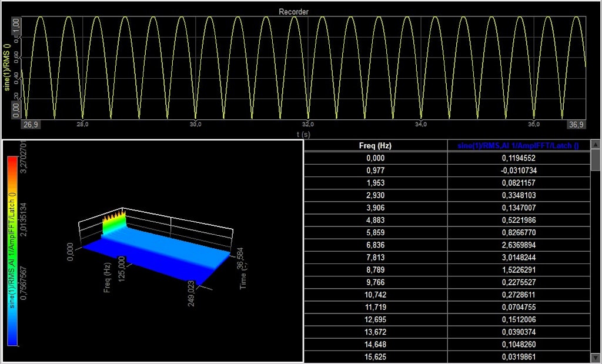This screenshot has width=602, height=364.
Task: Click the table scrollbar up arrow
Action: pos(596,145)
